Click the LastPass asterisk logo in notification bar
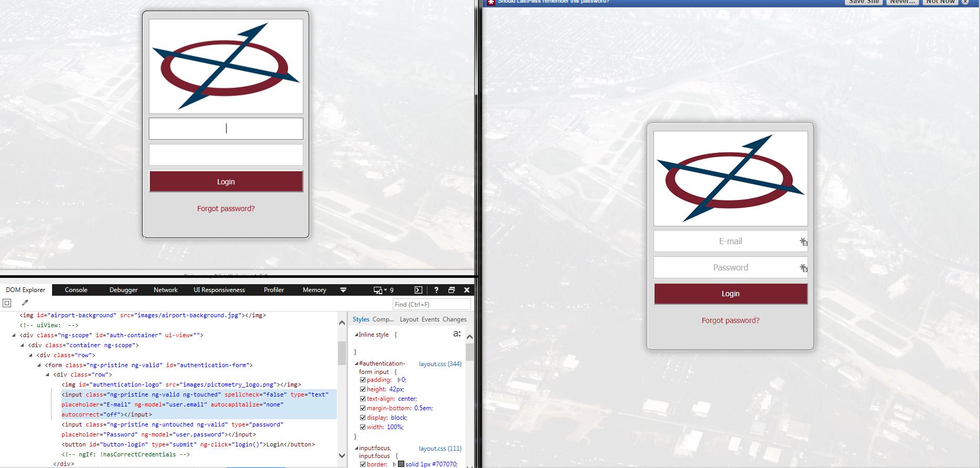The height and width of the screenshot is (468, 980). point(491,3)
